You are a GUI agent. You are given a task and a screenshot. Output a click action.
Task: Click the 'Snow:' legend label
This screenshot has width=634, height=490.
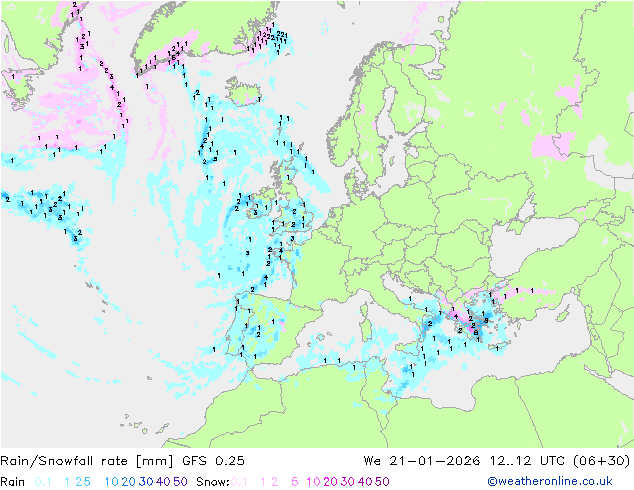point(213,482)
